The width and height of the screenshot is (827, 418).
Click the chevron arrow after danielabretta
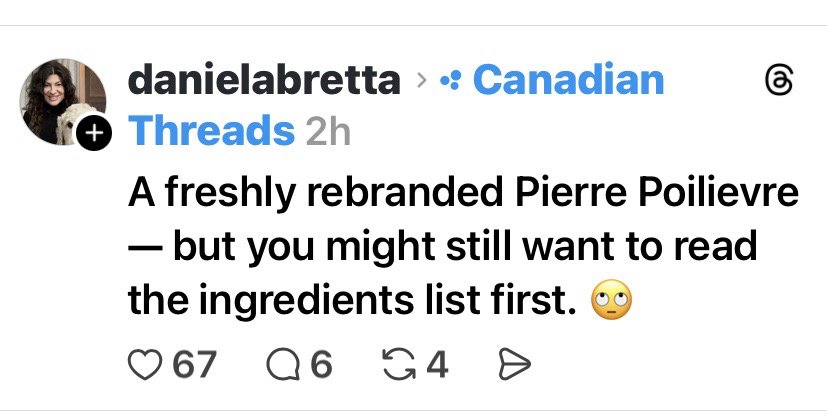pos(422,82)
